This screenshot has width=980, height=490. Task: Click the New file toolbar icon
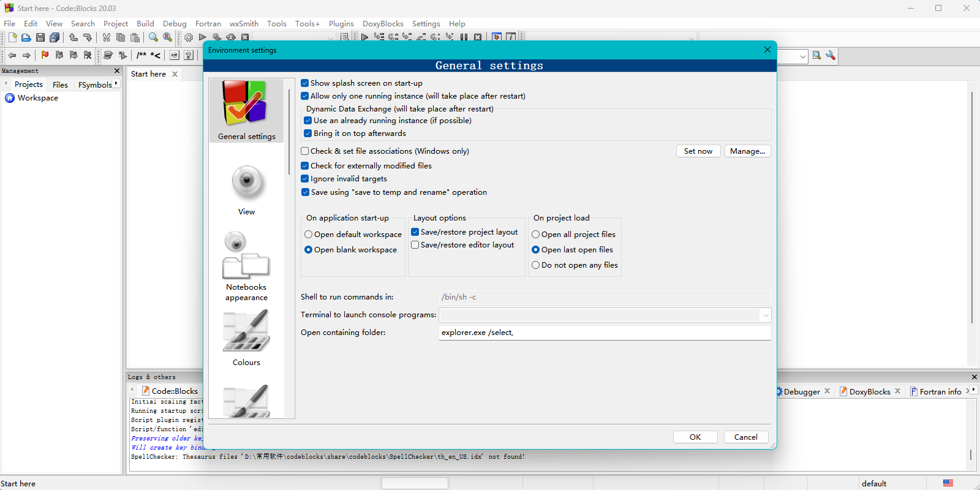click(x=12, y=38)
